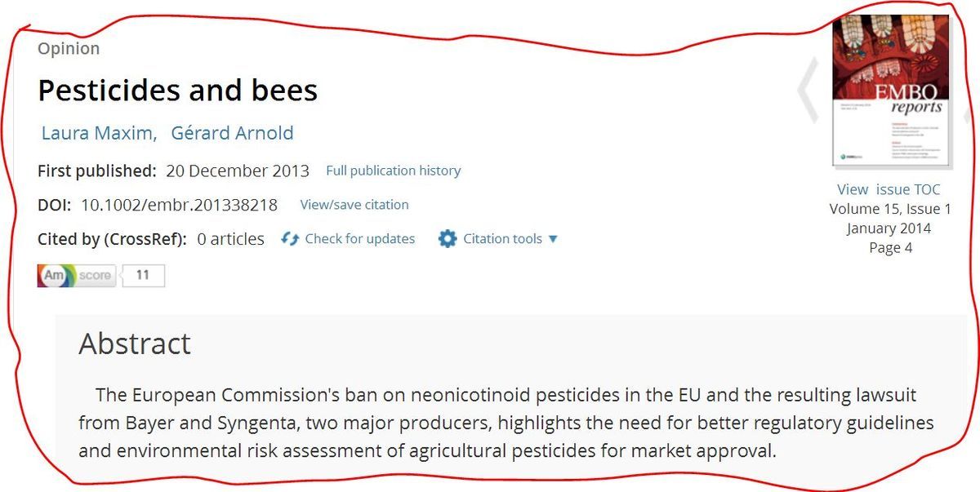The height and width of the screenshot is (492, 980).
Task: Open author Gérard Arnold's profile link
Action: (x=232, y=133)
